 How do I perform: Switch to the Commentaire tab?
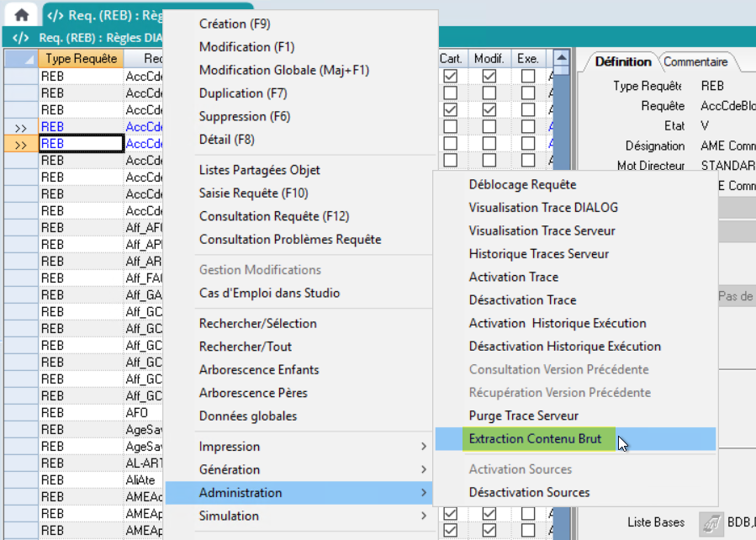point(695,61)
